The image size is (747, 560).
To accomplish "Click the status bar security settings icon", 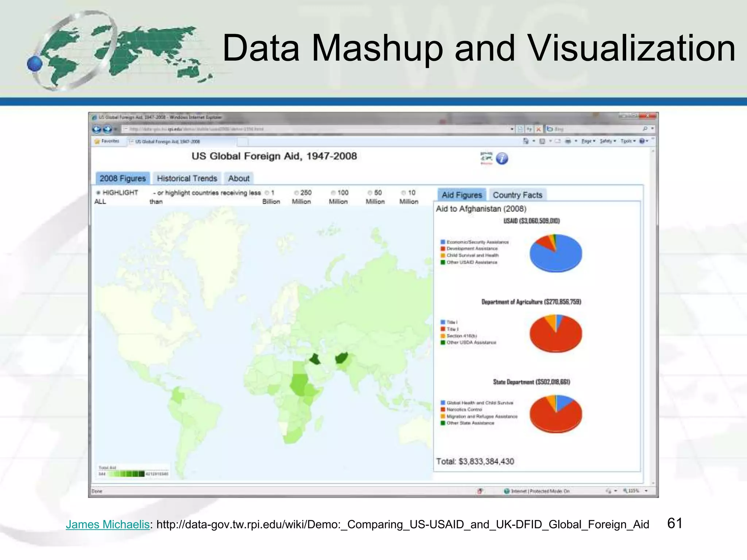I will pyautogui.click(x=608, y=491).
